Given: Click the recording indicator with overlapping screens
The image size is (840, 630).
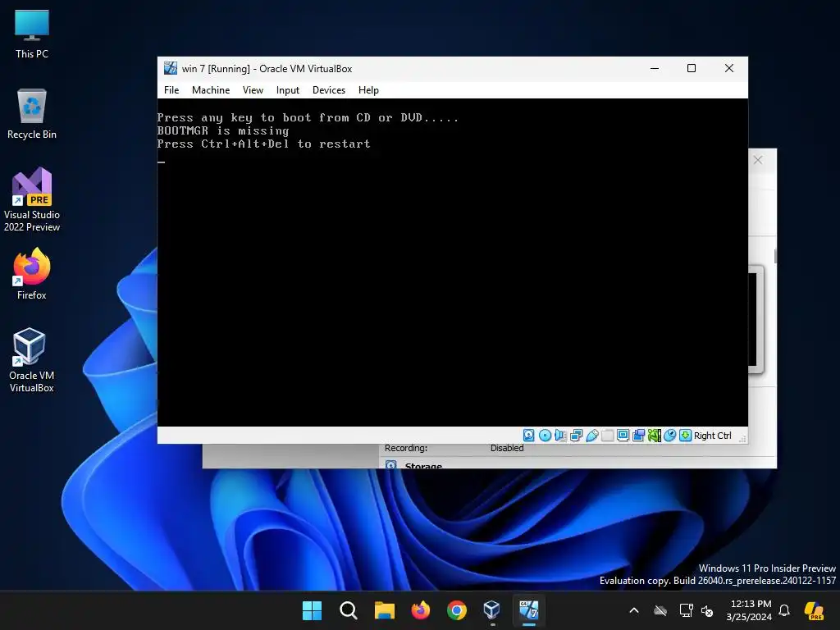Looking at the screenshot, I should coord(638,436).
